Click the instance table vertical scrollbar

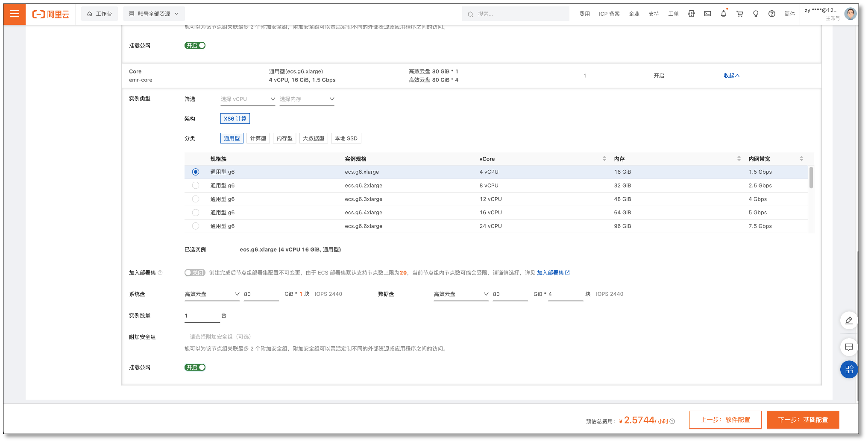point(811,178)
